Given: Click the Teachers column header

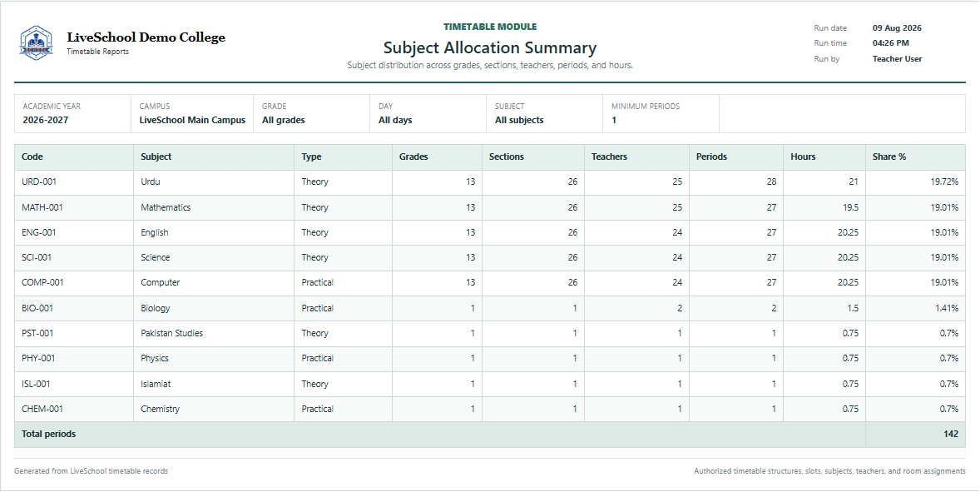Looking at the screenshot, I should pyautogui.click(x=637, y=157).
